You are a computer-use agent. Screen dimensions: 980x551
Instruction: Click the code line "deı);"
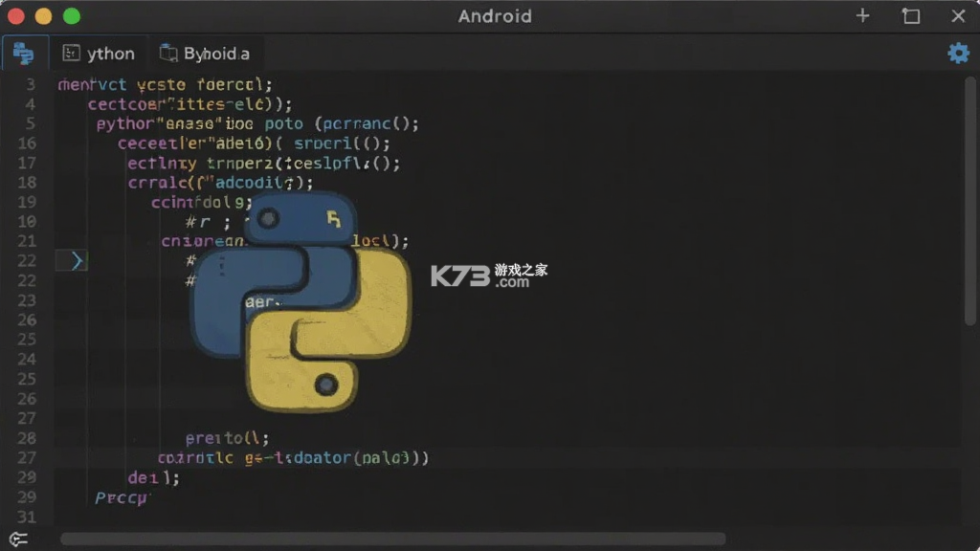(x=154, y=478)
